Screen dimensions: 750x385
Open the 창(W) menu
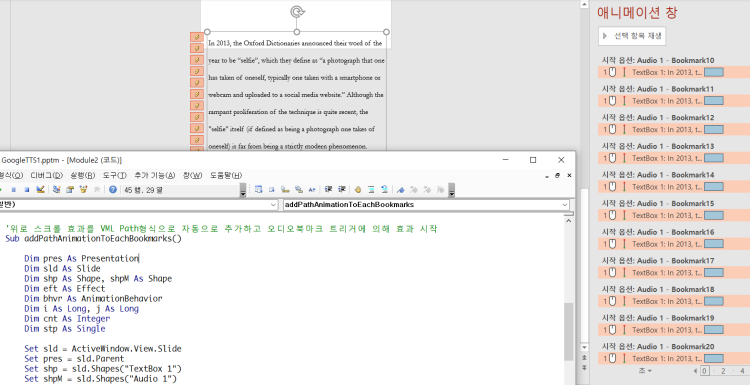click(192, 176)
